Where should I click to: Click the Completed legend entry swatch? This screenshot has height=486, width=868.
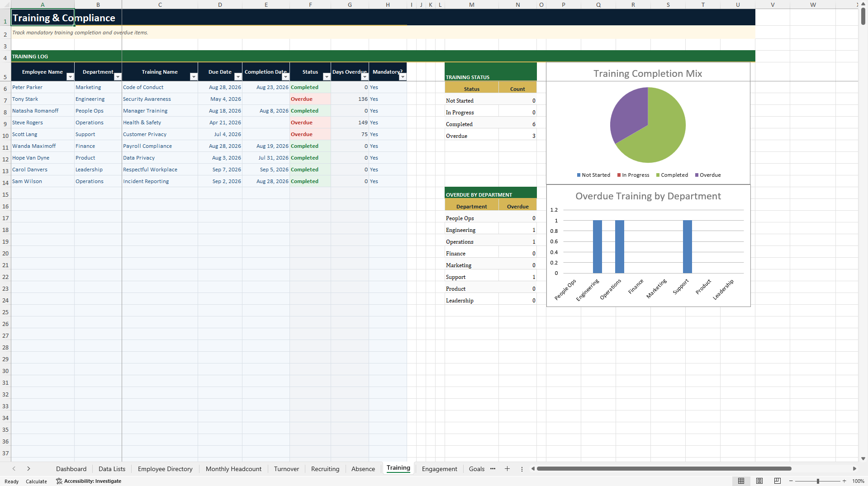coord(658,175)
